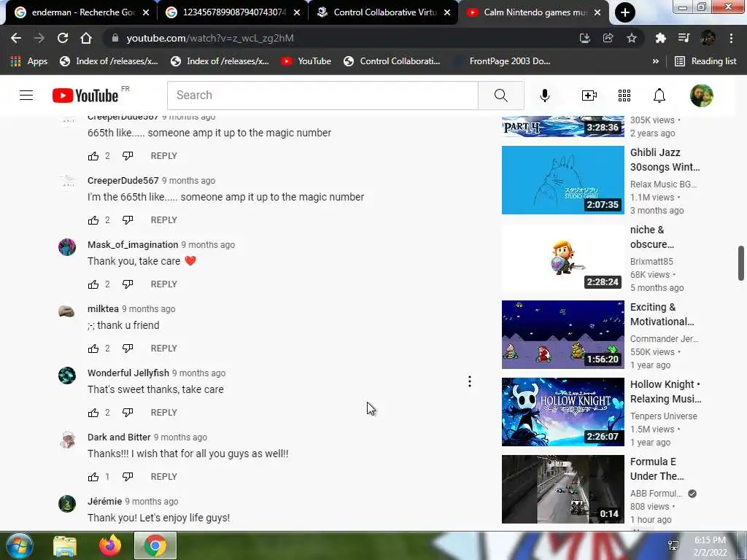Open File Explorer from the taskbar
The width and height of the screenshot is (747, 560).
pos(65,546)
